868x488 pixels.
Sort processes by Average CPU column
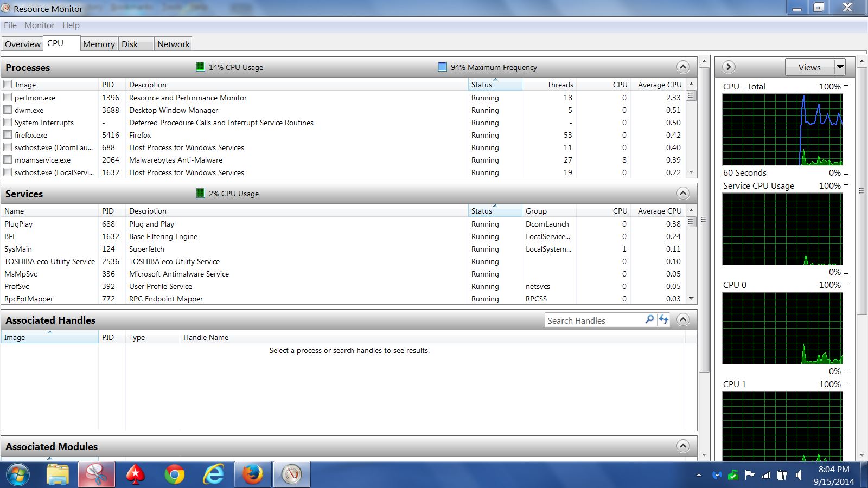click(x=658, y=85)
